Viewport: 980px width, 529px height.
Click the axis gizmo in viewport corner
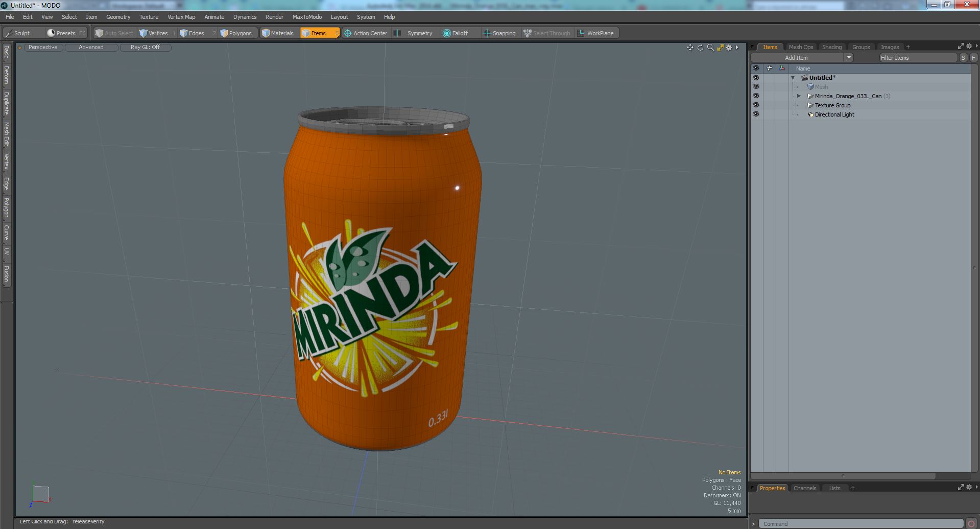40,494
